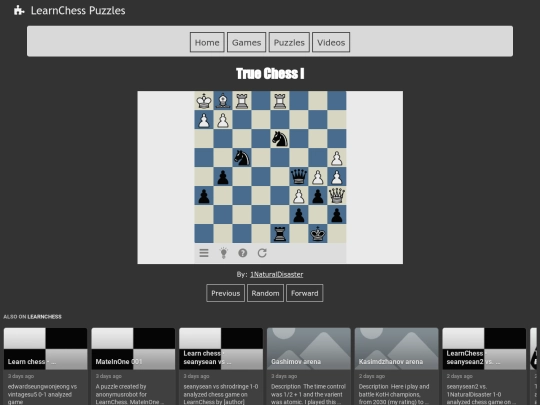Open the edwardseungwonjeong vs vintagesu5 card
Screen dimensions: 540x405
(x=45, y=366)
